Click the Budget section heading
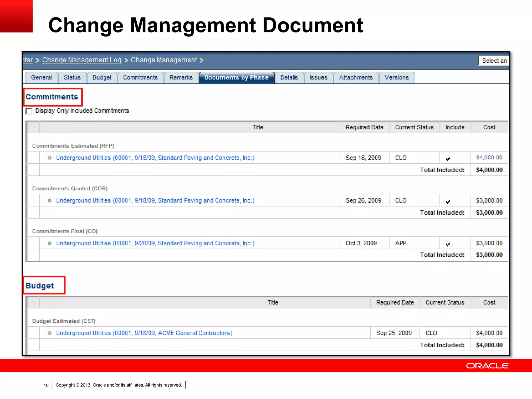The height and width of the screenshot is (399, 532). point(40,285)
